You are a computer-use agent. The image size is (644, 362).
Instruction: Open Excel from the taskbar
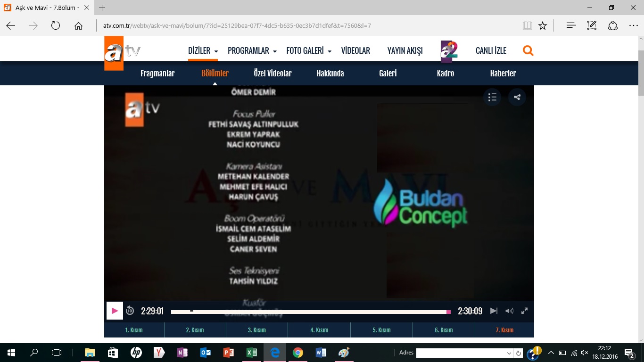(252, 353)
